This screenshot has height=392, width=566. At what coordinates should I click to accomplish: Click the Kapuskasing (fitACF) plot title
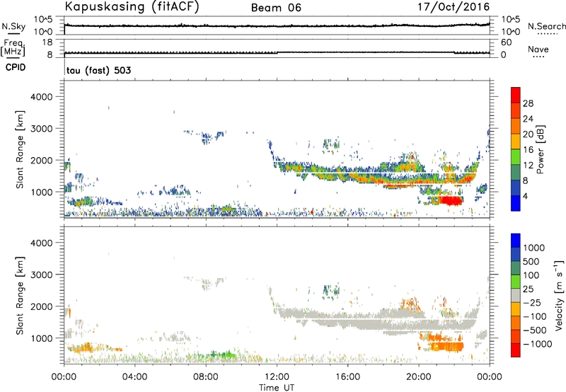coord(132,6)
